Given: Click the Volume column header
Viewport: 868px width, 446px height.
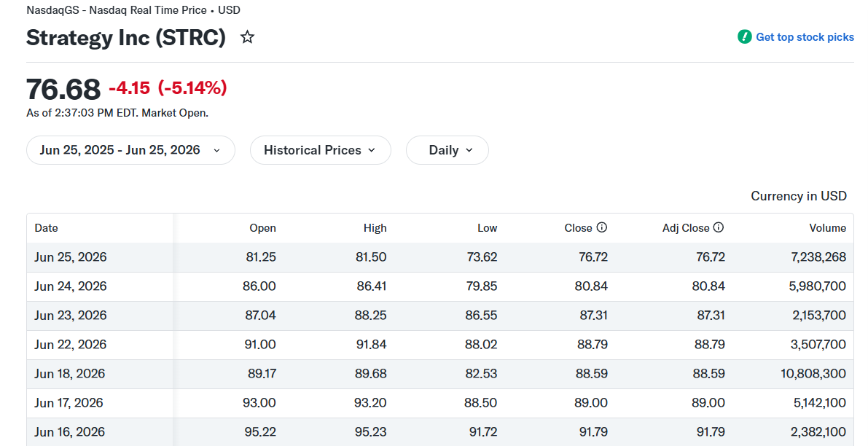Looking at the screenshot, I should tap(828, 228).
